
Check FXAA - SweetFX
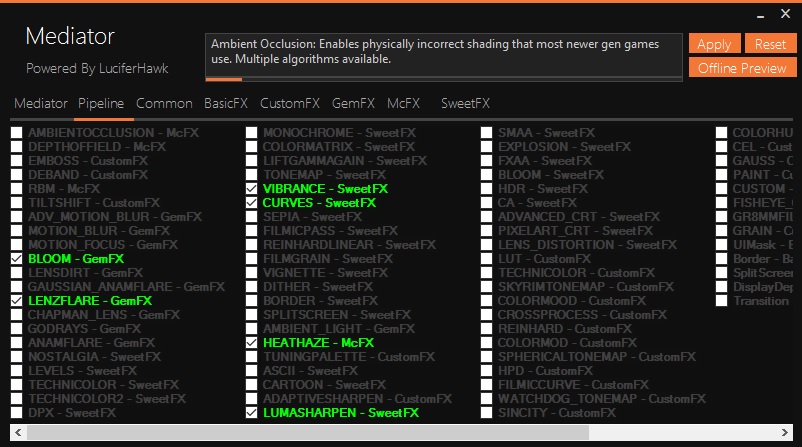pyautogui.click(x=486, y=161)
